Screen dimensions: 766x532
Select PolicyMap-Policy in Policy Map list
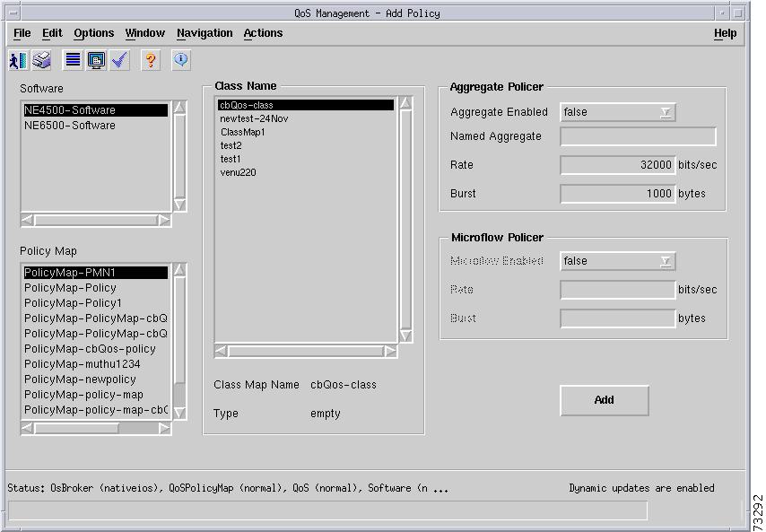coord(96,288)
